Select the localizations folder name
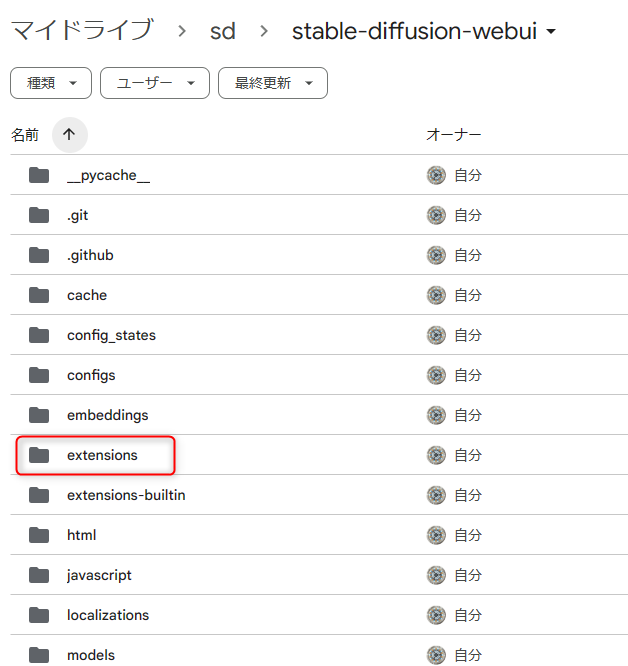The width and height of the screenshot is (628, 666). click(x=108, y=615)
